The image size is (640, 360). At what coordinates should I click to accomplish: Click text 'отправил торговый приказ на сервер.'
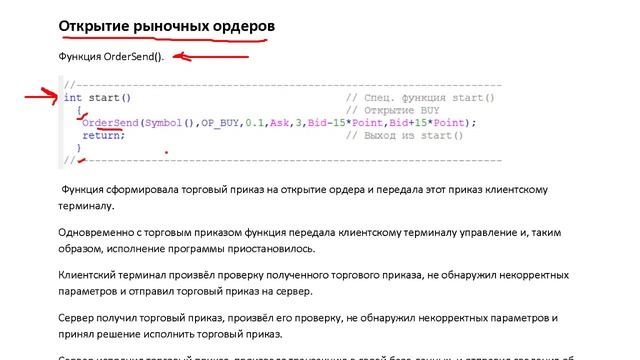(x=220, y=291)
